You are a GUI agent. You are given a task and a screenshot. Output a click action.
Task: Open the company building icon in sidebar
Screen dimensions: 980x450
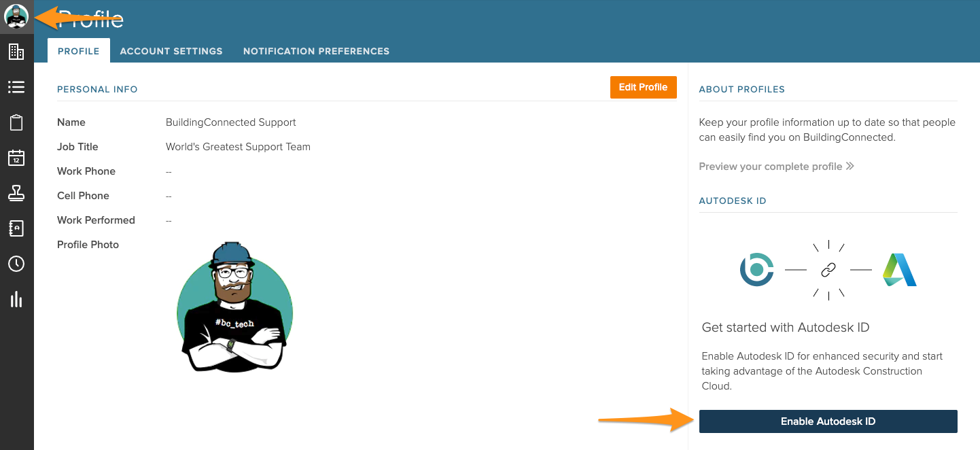[16, 52]
